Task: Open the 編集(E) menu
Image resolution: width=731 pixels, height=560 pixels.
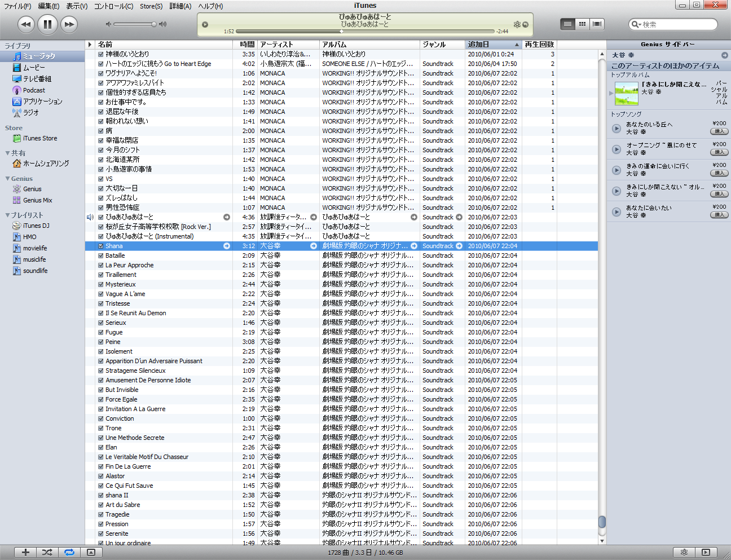Action: [49, 6]
